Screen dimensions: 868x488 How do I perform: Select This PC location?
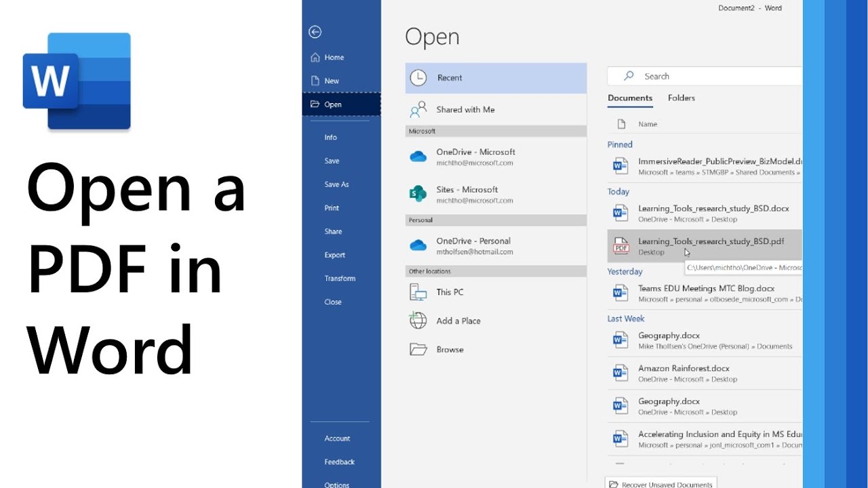coord(496,292)
